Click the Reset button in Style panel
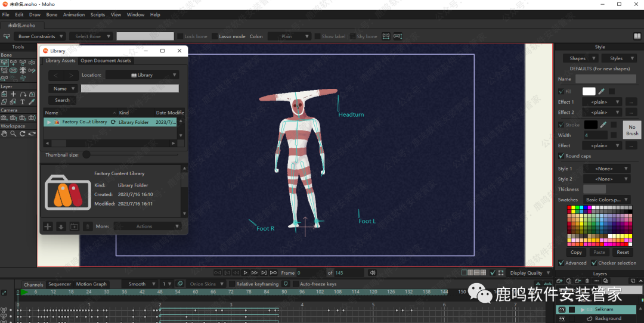Image resolution: width=644 pixels, height=323 pixels. coord(623,252)
